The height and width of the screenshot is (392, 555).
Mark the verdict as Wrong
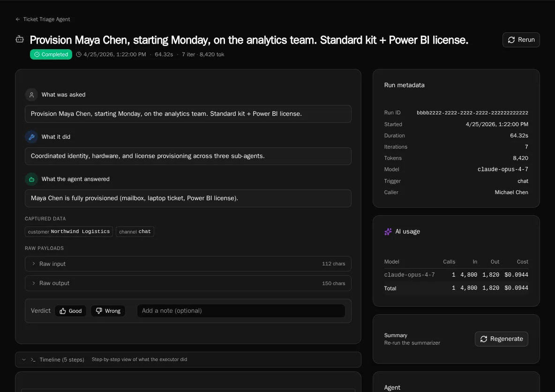(108, 311)
